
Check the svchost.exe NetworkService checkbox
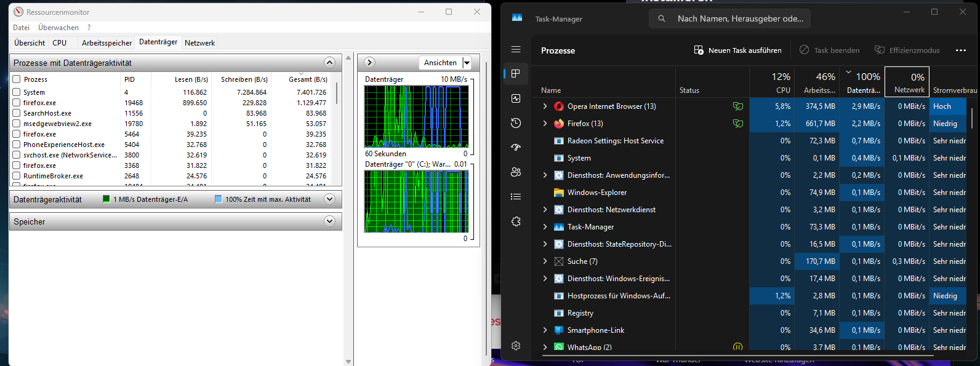pos(17,155)
